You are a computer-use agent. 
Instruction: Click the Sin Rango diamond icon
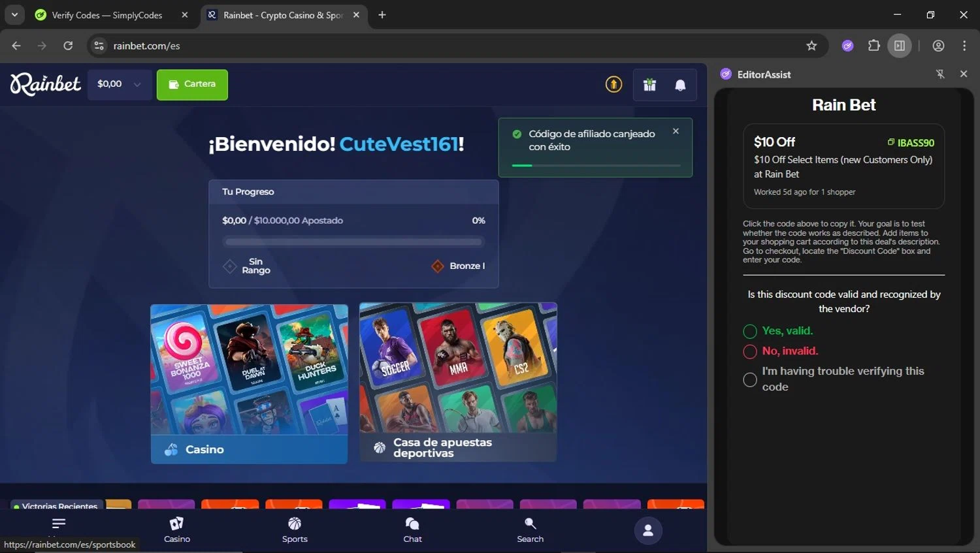(x=230, y=266)
